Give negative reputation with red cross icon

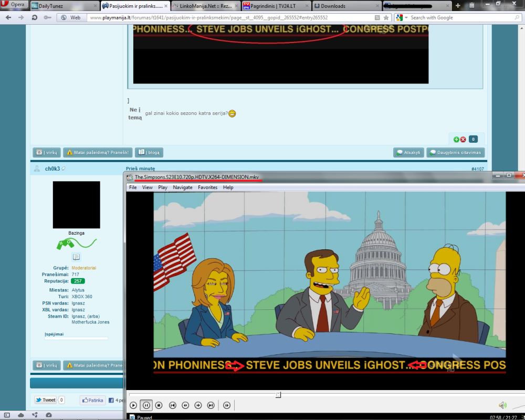(463, 139)
